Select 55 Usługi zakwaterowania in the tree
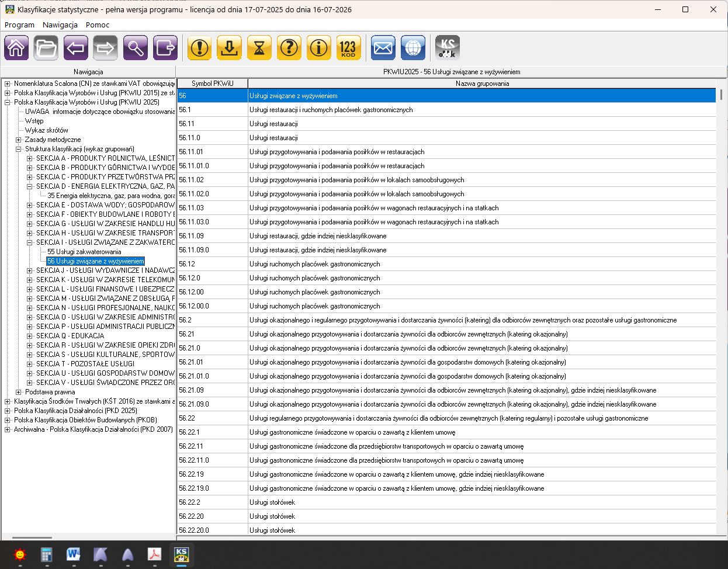Image resolution: width=728 pixels, height=569 pixels. [84, 252]
